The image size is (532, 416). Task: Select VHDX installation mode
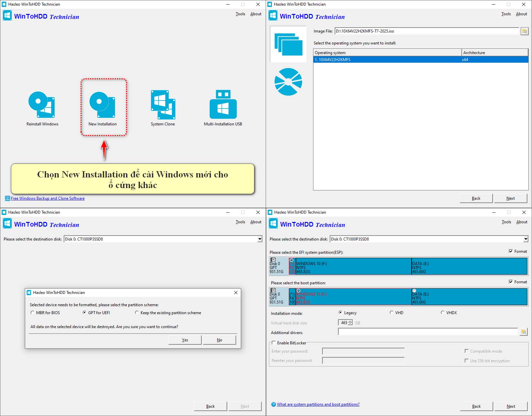click(x=442, y=312)
